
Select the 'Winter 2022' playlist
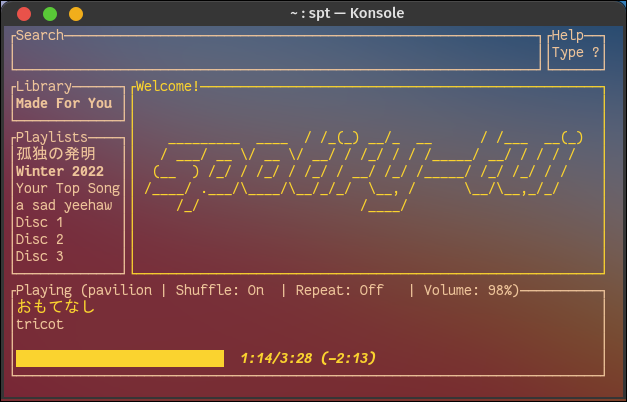(x=60, y=171)
